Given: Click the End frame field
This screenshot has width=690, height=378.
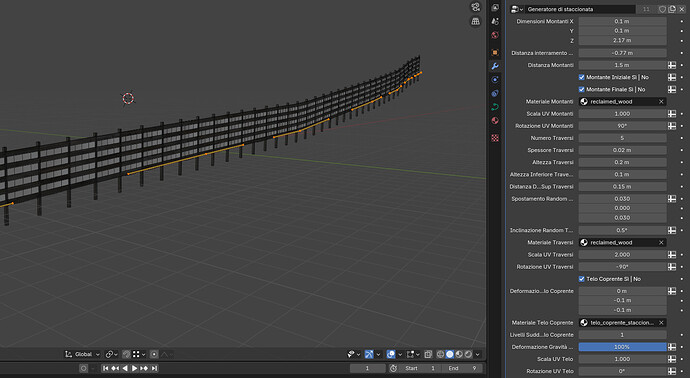Looking at the screenshot, I should [x=462, y=368].
